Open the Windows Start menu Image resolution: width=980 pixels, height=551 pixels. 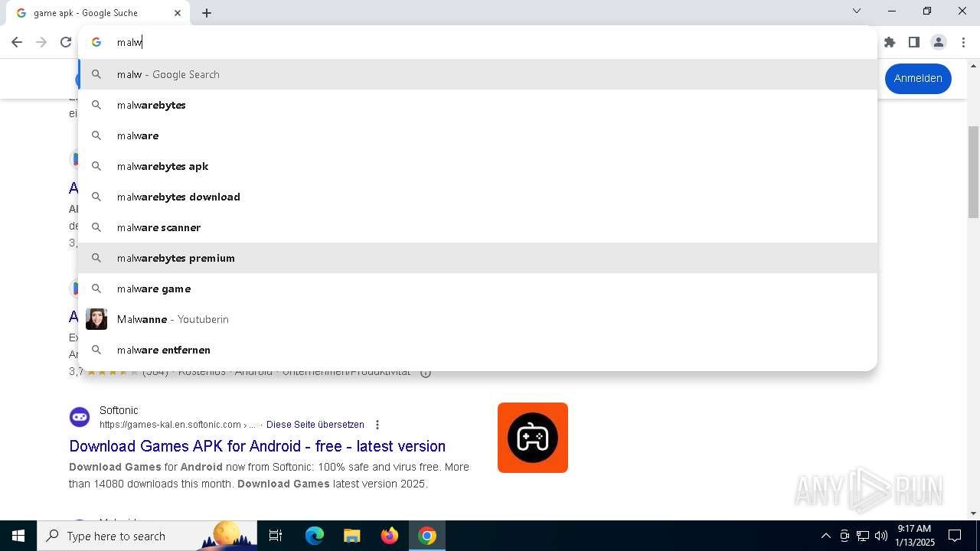[x=18, y=536]
